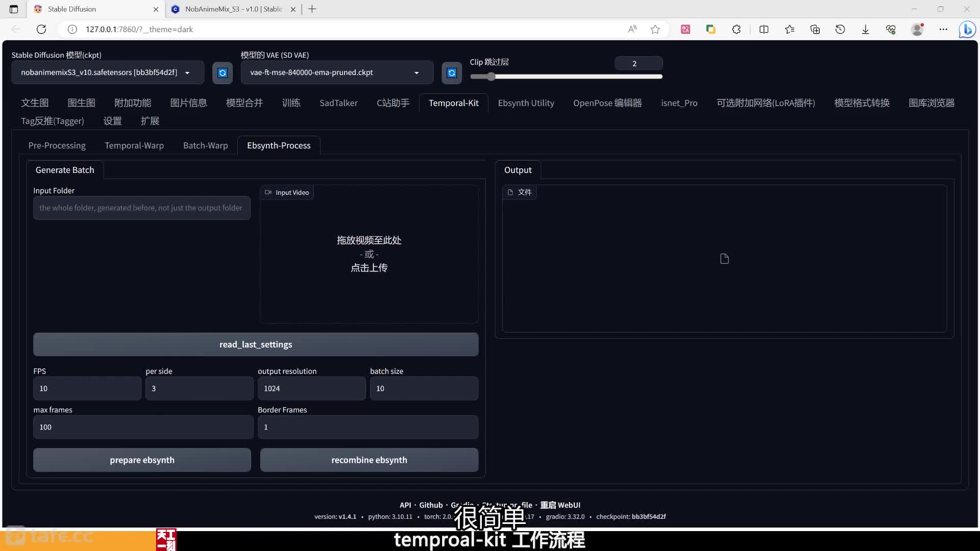Click the output resolution field
This screenshot has height=551, width=980.
312,389
